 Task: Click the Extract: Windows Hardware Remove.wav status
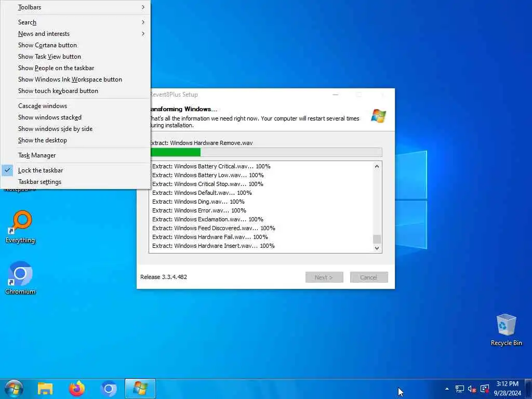(x=202, y=143)
